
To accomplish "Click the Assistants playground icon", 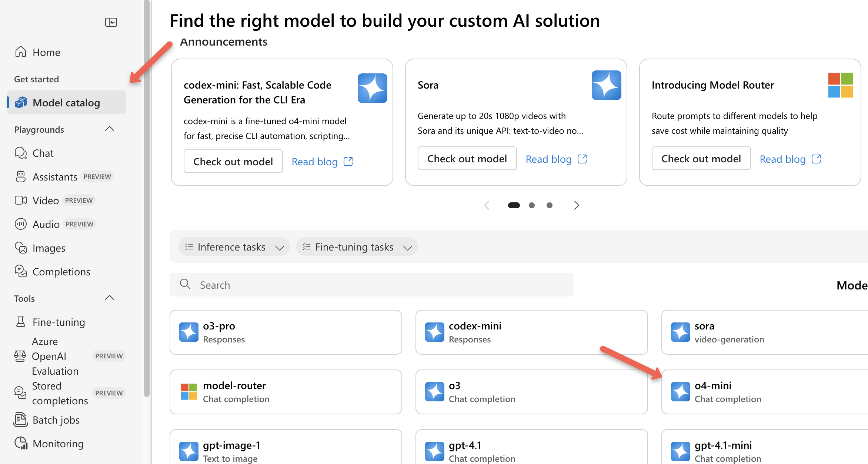I will click(x=21, y=176).
